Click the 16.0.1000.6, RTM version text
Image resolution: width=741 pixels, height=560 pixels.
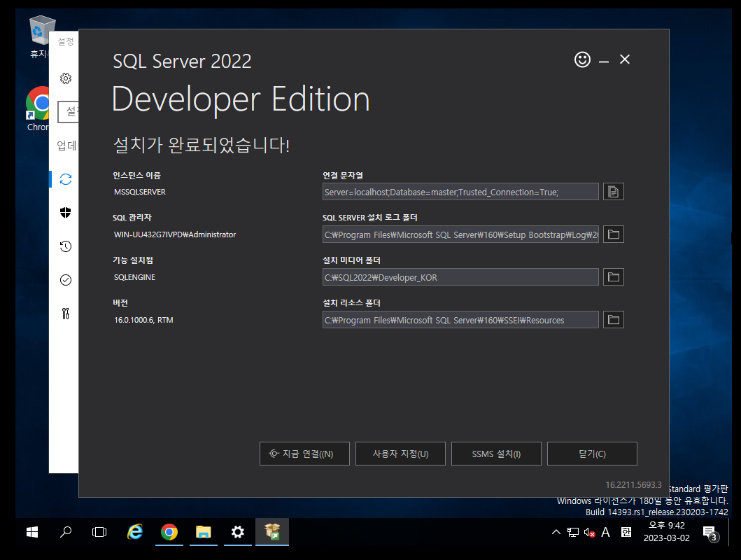click(143, 320)
